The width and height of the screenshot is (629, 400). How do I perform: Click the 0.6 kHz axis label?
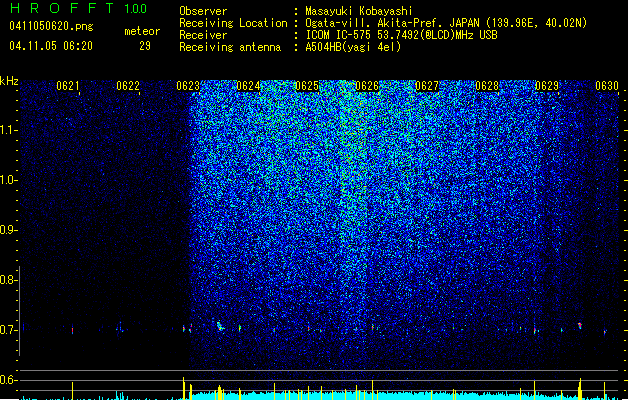[x=9, y=380]
